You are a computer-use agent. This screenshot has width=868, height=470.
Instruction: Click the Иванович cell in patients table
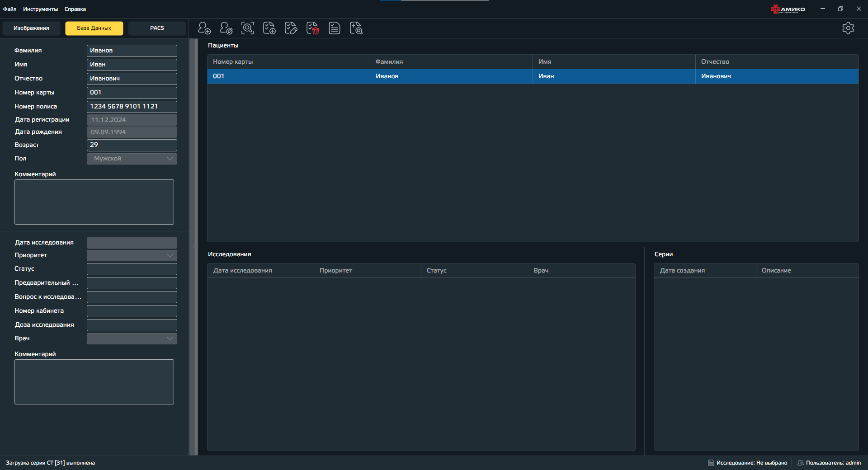[777, 76]
